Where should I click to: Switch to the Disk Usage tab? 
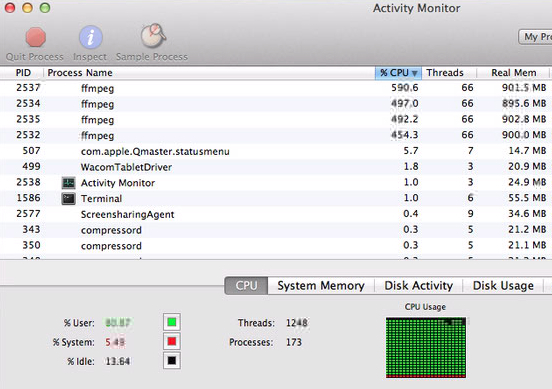click(503, 286)
